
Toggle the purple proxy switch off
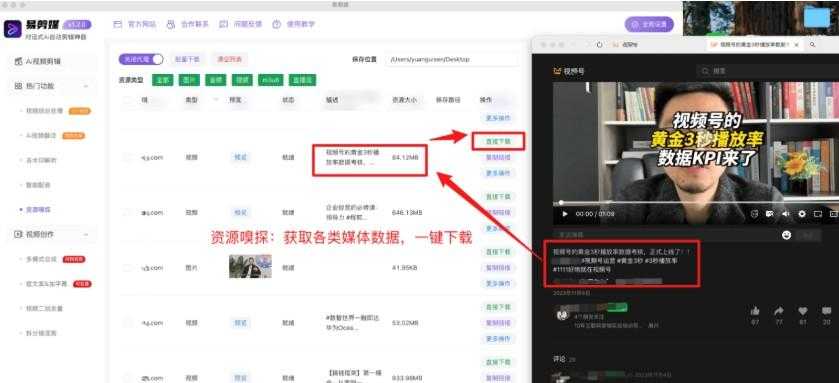[141, 59]
